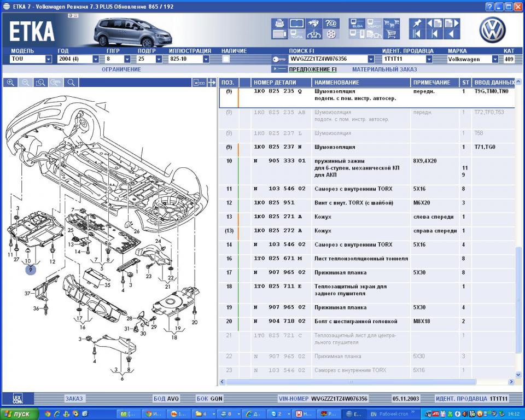Click the scroll-down arrow of parts list
This screenshot has height=420, width=525.
point(518,375)
